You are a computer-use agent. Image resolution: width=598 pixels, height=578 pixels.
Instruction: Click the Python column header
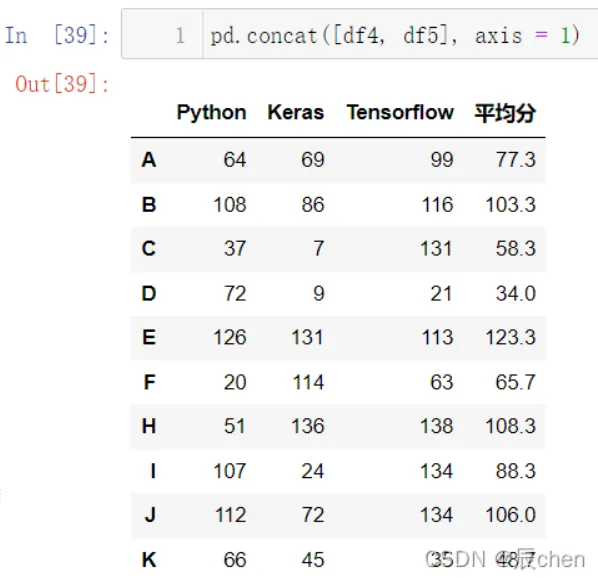[x=211, y=112]
